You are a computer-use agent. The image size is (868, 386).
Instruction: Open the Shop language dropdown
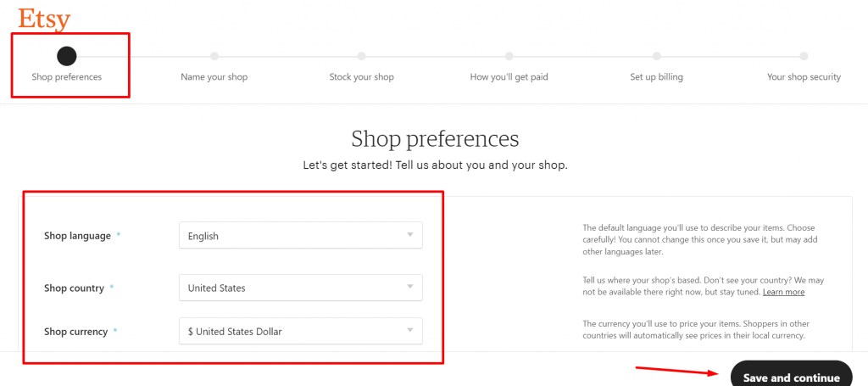tap(301, 236)
